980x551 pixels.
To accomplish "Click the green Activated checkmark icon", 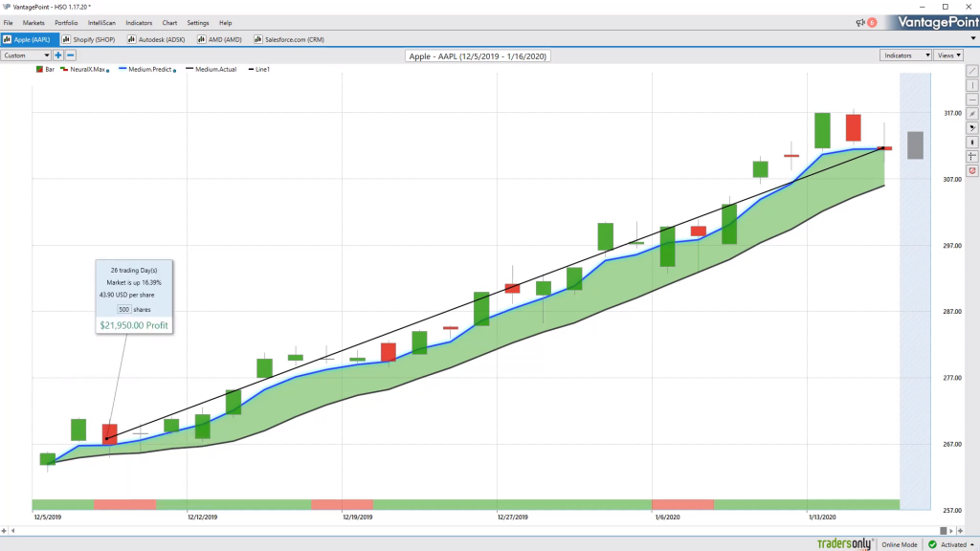I will [x=932, y=544].
